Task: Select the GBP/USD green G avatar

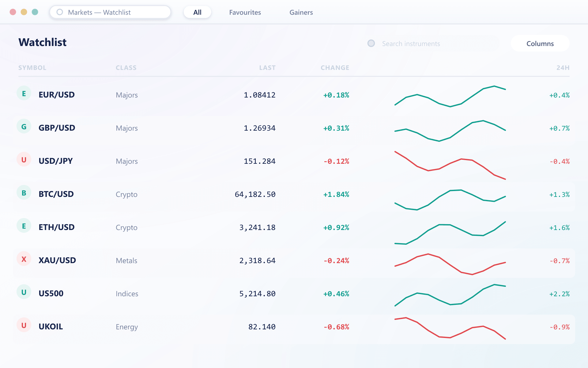Action: point(24,126)
